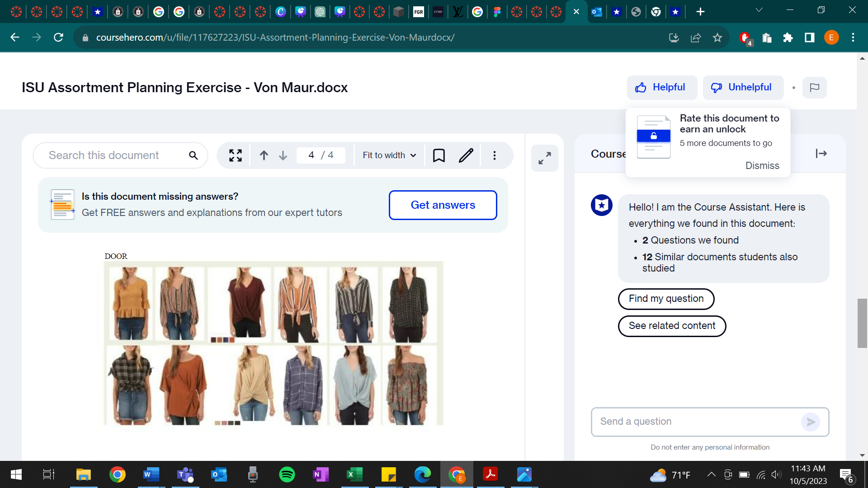
Task: Open Spotify from taskbar
Action: 287,474
